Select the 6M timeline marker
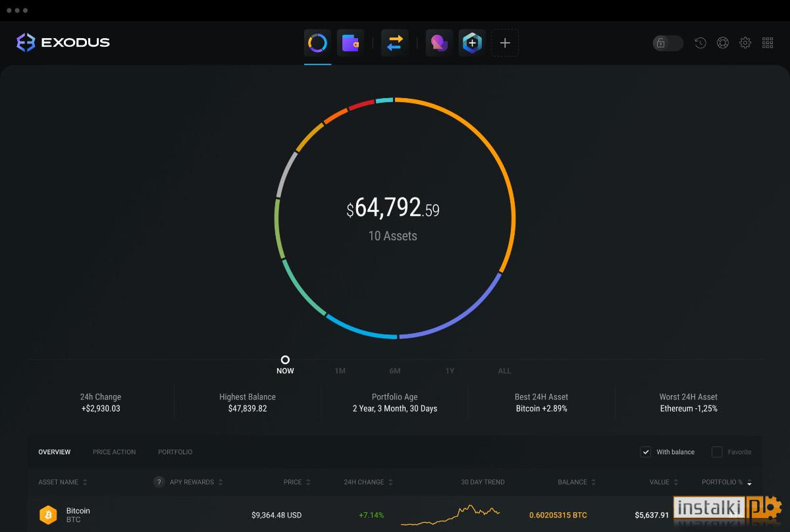Viewport: 790px width, 532px height. tap(395, 371)
